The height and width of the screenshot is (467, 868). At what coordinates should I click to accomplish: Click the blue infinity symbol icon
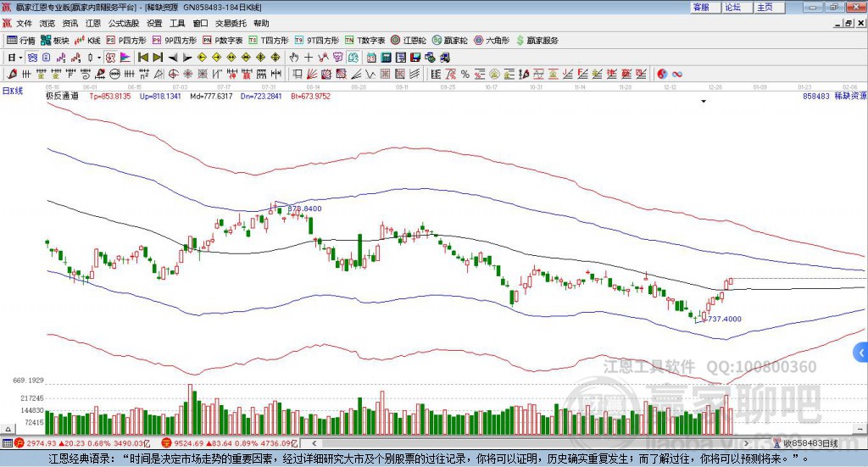tap(676, 74)
